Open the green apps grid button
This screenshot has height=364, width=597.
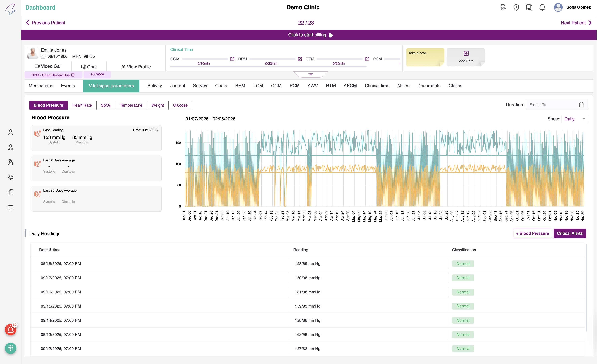point(10,348)
